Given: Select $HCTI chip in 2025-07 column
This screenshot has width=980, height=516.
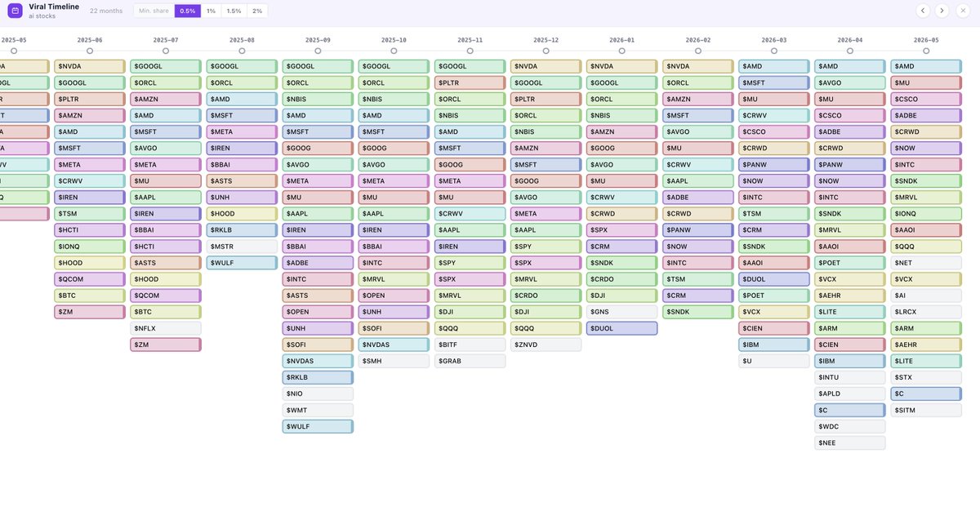Looking at the screenshot, I should point(166,247).
